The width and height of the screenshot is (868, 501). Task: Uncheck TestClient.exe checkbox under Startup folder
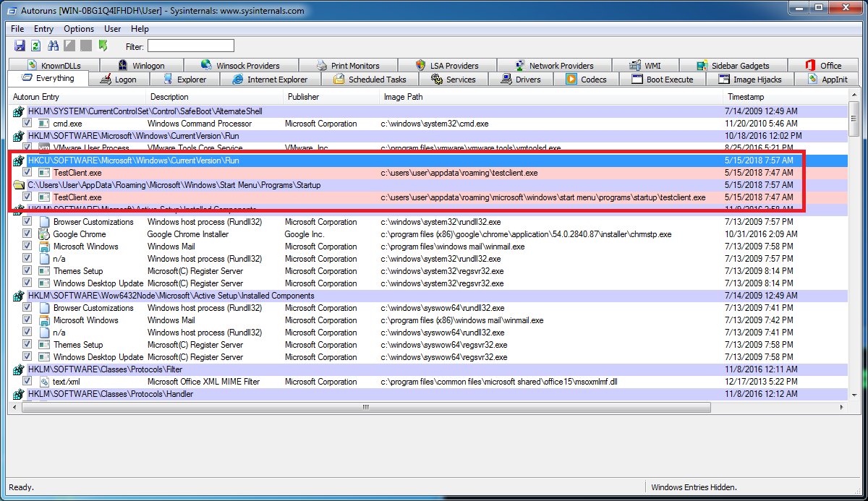pos(27,197)
